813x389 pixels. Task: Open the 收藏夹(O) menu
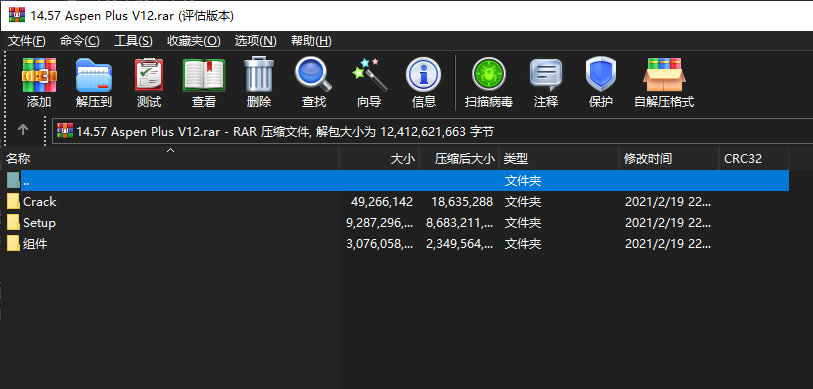(194, 41)
